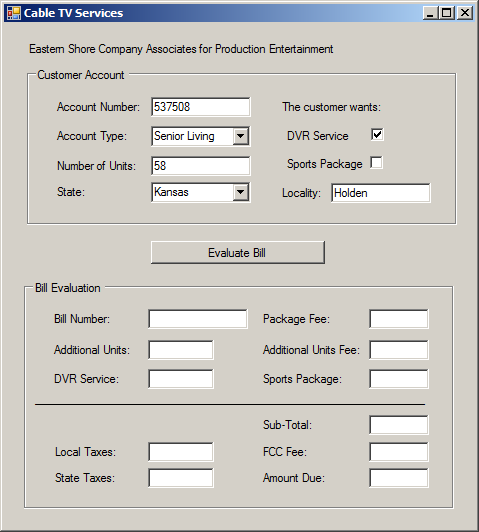Click the Local Taxes text box

click(181, 452)
